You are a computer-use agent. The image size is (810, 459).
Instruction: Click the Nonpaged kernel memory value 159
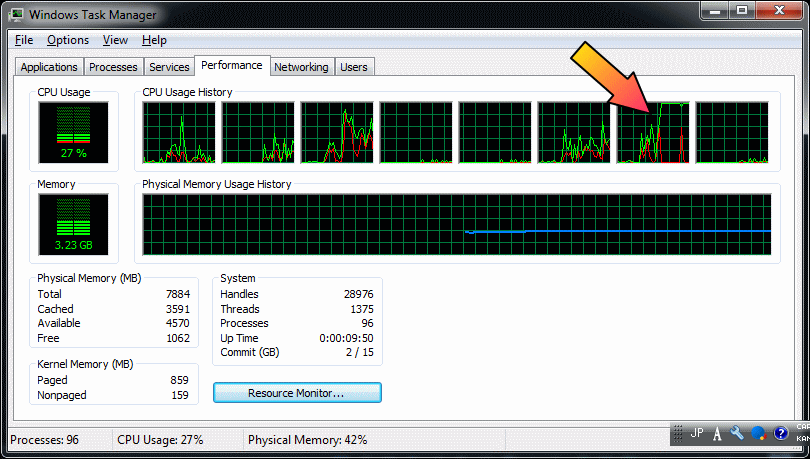(180, 395)
